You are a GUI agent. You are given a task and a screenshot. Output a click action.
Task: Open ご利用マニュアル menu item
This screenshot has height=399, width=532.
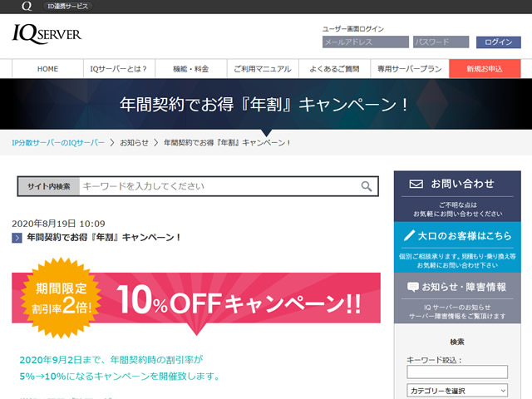click(263, 69)
